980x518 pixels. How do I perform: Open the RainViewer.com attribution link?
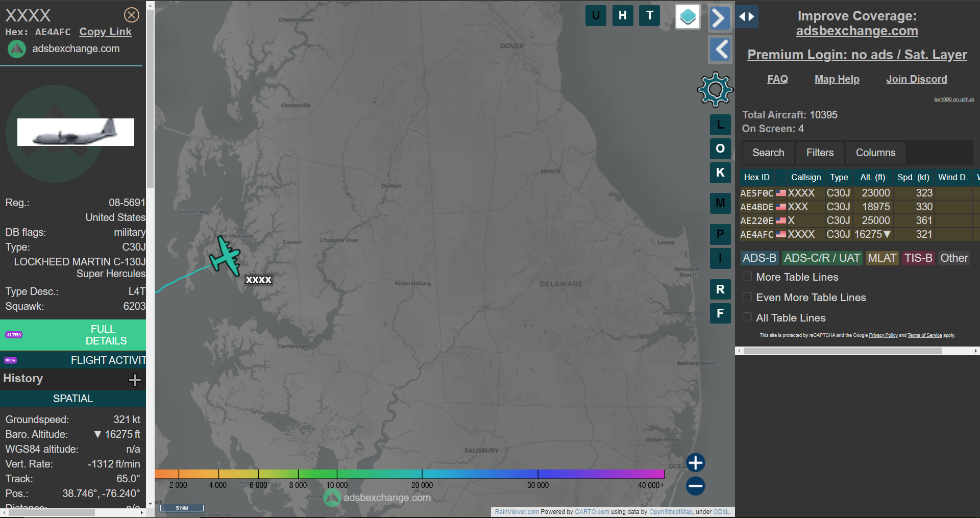tap(517, 512)
